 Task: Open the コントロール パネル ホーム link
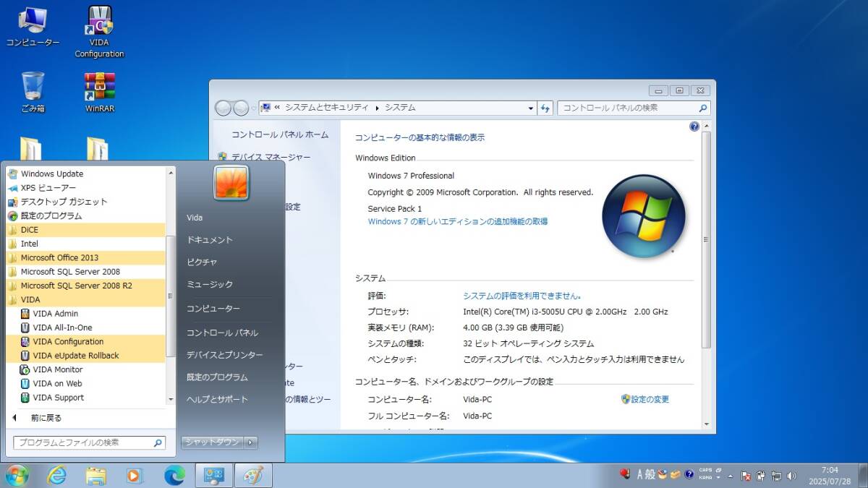coord(280,134)
